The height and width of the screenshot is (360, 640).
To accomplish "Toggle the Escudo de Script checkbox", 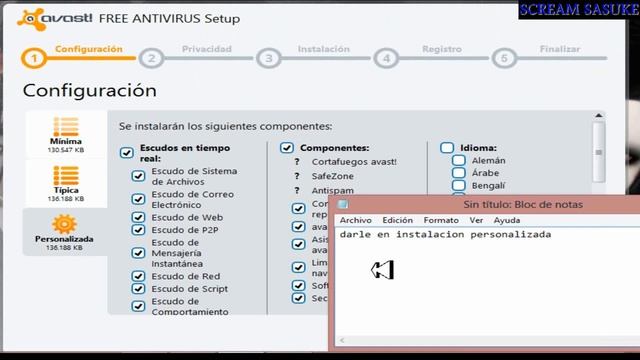I will [x=138, y=289].
